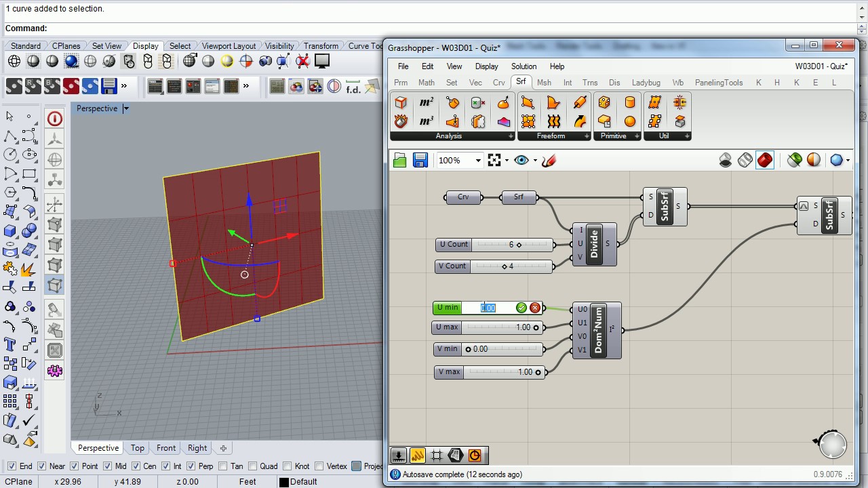Image resolution: width=868 pixels, height=488 pixels.
Task: Expand the Util panel dropdown
Action: (687, 136)
